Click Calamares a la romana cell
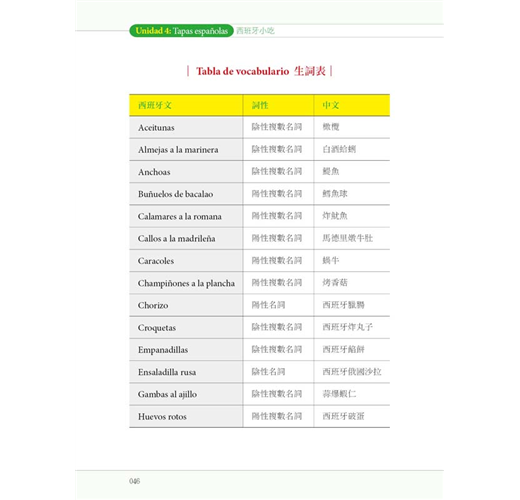 pyautogui.click(x=186, y=216)
